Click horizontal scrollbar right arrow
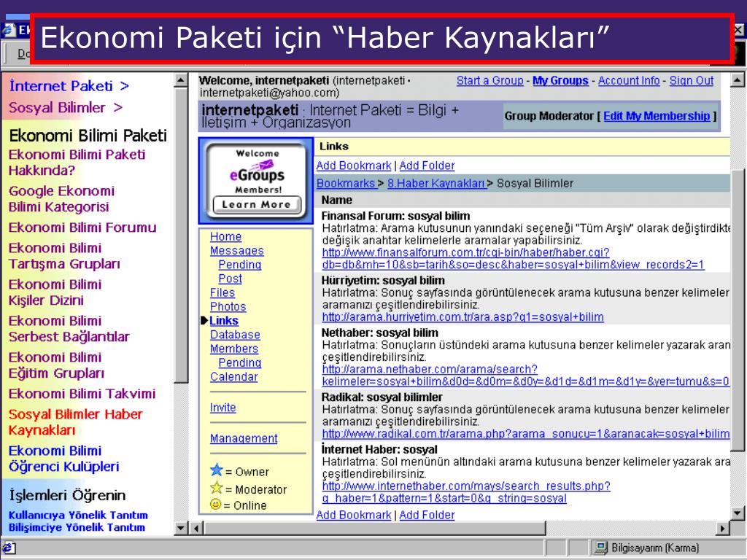The width and height of the screenshot is (747, 560). click(x=723, y=528)
